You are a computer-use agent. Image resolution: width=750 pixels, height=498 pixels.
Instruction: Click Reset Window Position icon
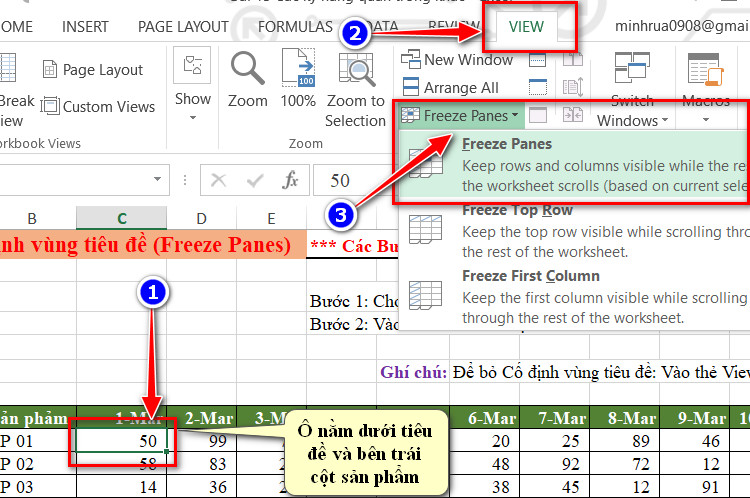click(x=573, y=115)
